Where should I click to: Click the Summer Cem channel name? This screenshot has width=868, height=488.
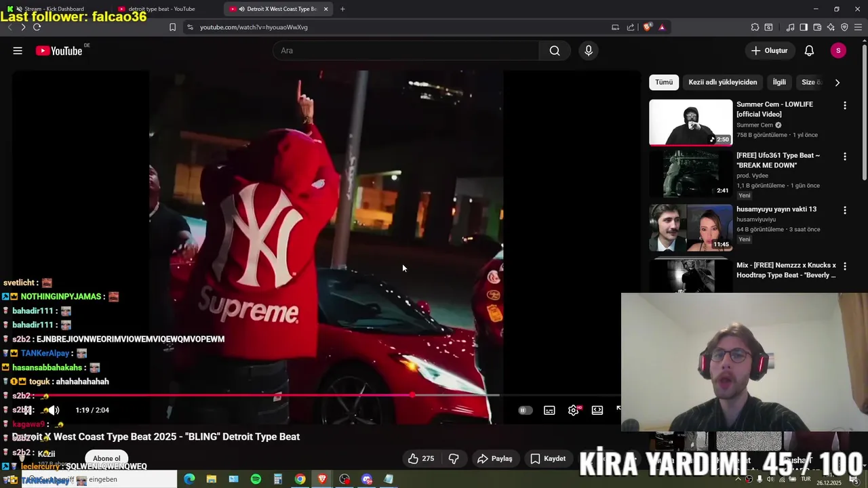(x=755, y=125)
